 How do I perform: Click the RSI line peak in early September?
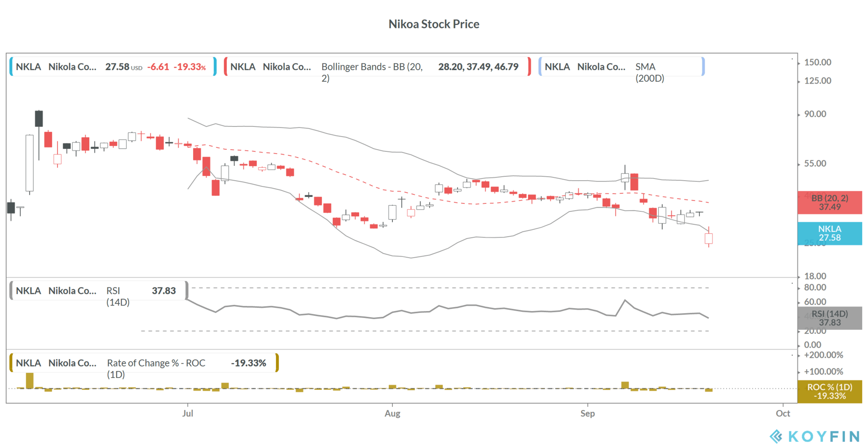point(625,300)
